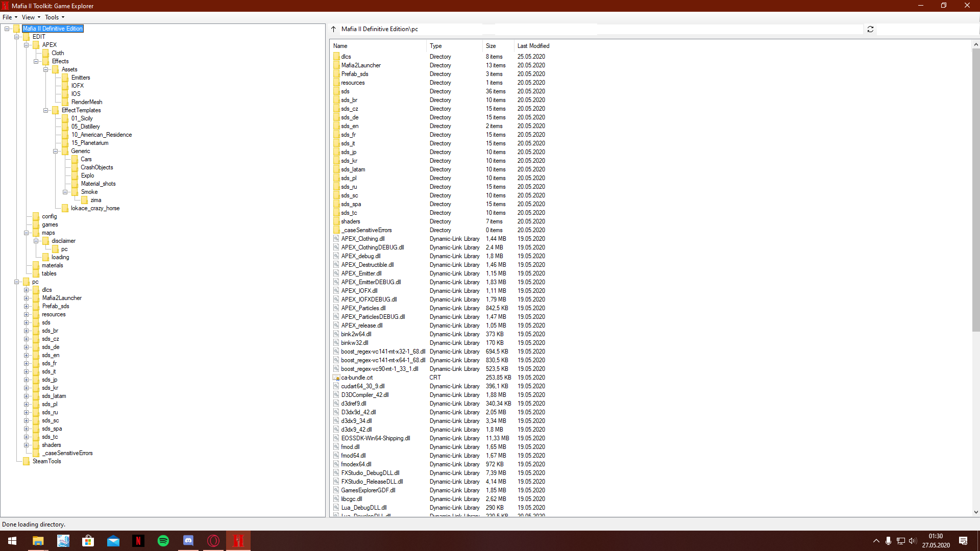This screenshot has height=551, width=980.
Task: Click the ca-bundle.crt certificate icon
Action: [336, 378]
